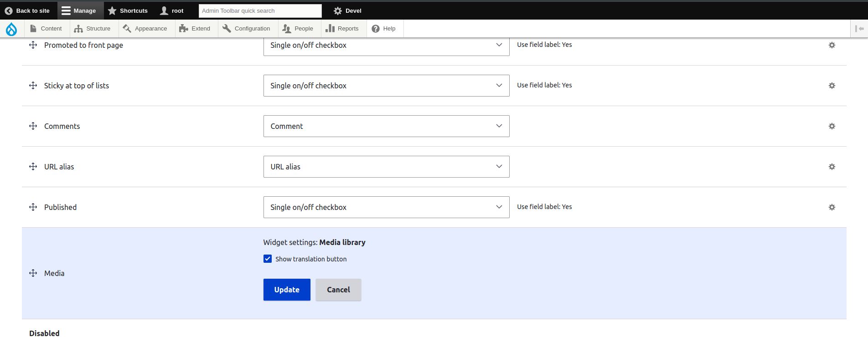Expand the Comments widget dropdown
Screen dimensions: 868x337
pos(386,126)
